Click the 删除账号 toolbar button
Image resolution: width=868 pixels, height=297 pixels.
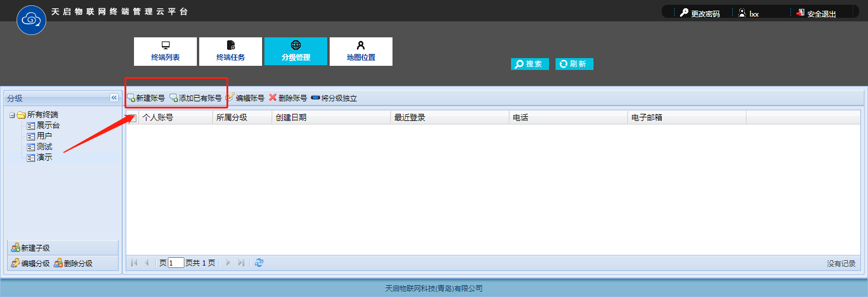coord(288,98)
